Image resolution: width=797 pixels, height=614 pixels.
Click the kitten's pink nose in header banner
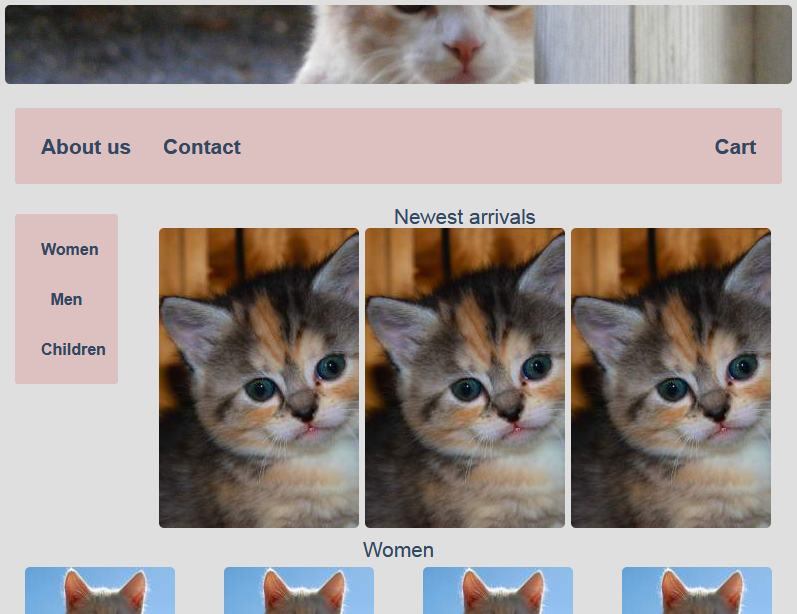click(x=464, y=49)
